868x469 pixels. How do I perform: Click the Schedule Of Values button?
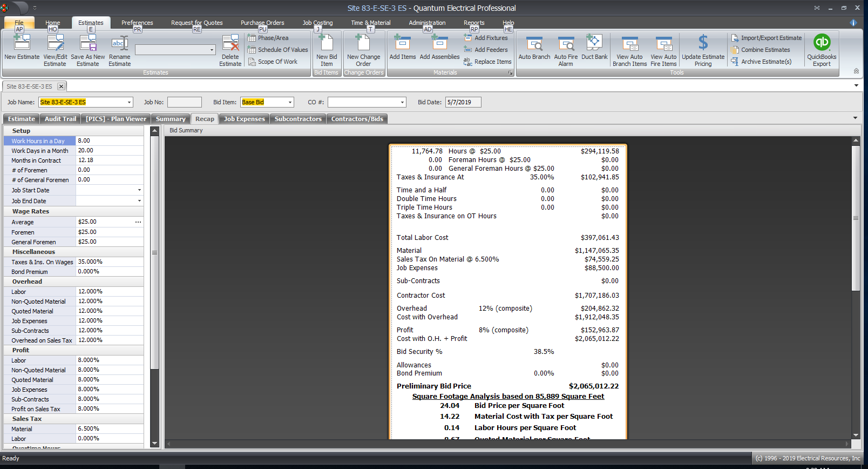pos(282,50)
